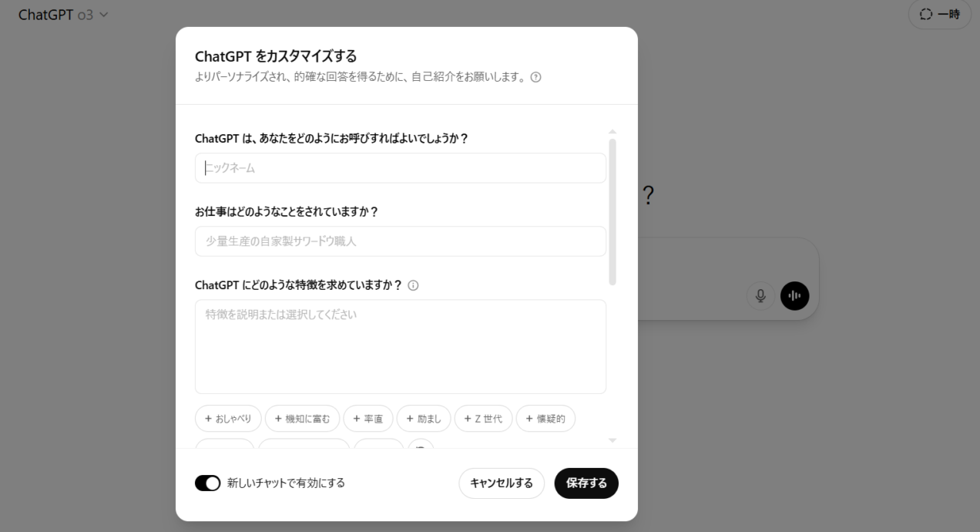Click the label ChatGPT は、あなたをどのようにお呼びすればよいでしょうか？
The image size is (980, 532).
pos(332,138)
